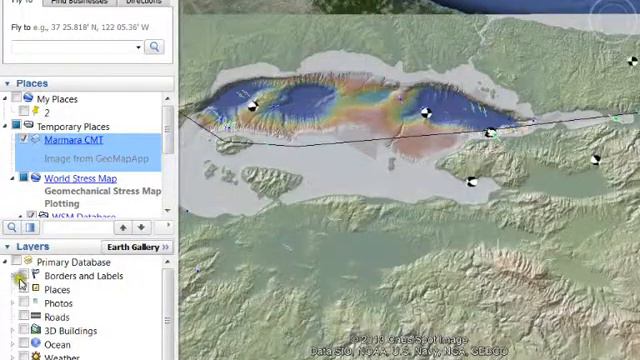The height and width of the screenshot is (360, 640).
Task: Click inside the Fly to search field
Action: 72,47
